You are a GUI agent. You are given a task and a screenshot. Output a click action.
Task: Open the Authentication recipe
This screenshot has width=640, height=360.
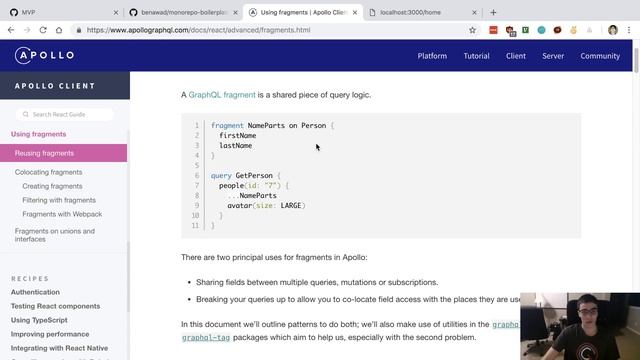pyautogui.click(x=35, y=292)
